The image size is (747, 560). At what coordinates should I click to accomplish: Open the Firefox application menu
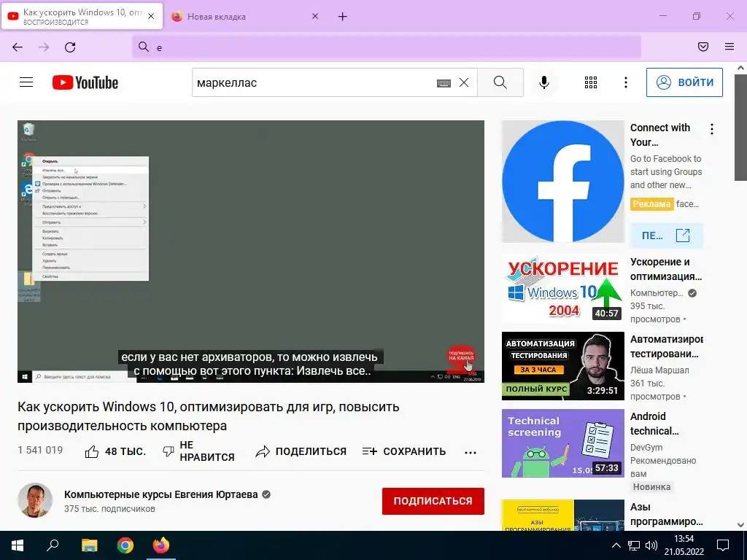pos(729,47)
